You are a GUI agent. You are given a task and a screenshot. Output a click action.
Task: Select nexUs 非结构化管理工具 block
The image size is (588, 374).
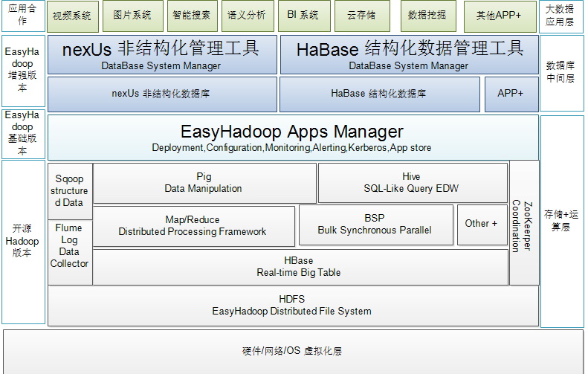coord(162,55)
